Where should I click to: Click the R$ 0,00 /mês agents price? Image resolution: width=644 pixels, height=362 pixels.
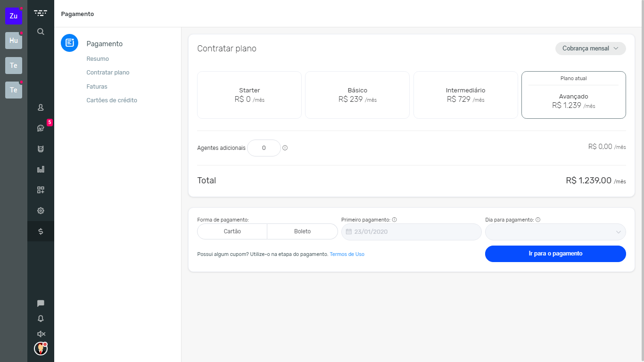pyautogui.click(x=607, y=147)
